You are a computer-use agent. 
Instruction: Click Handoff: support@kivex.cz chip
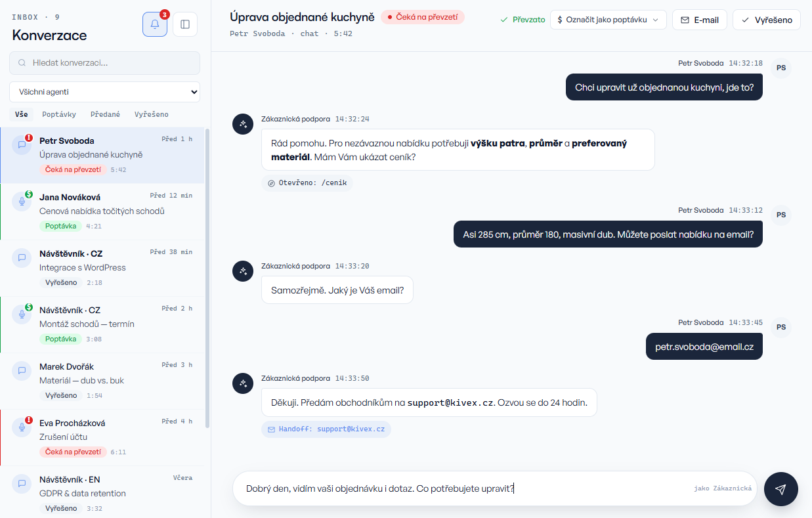point(326,429)
